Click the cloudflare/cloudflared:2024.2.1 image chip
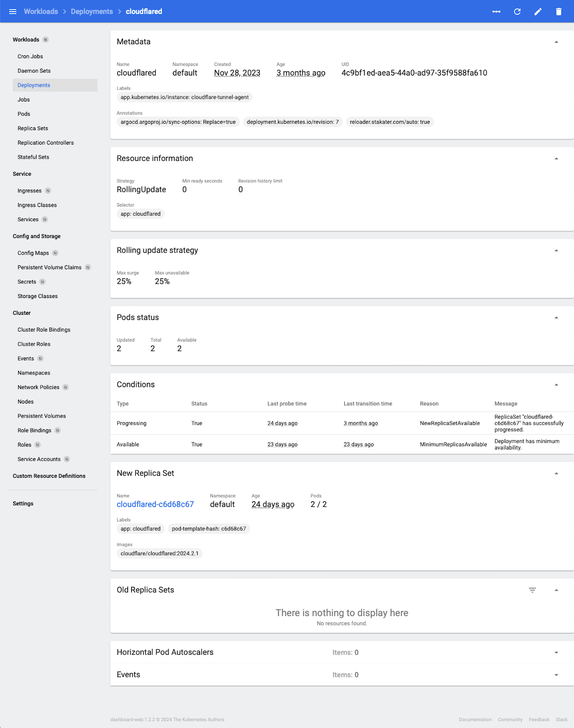Viewport: 574px width, 728px height. click(160, 554)
